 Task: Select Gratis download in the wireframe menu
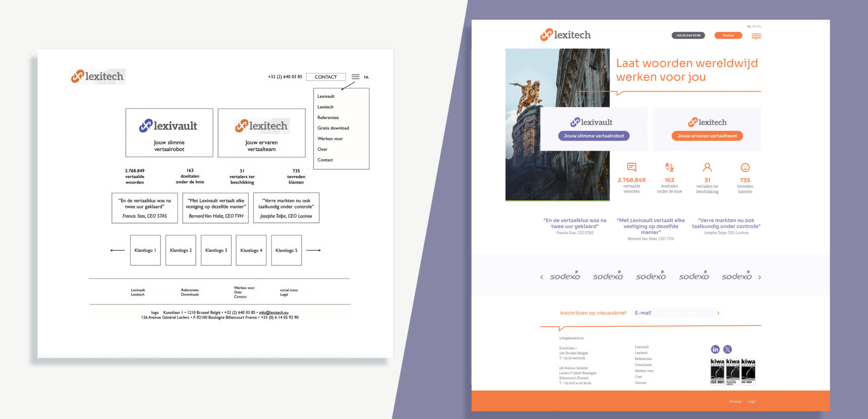(333, 128)
